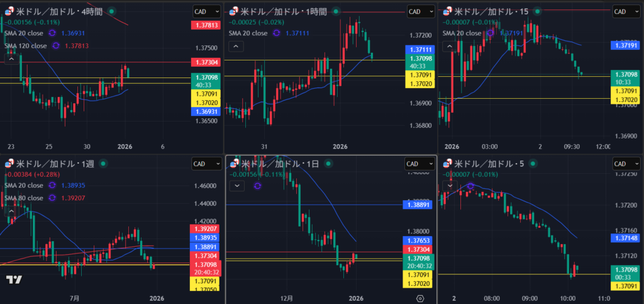Screen dimensions: 644x304
Task: Click the TradingView logo on the weekly chart
Action: tap(14, 279)
